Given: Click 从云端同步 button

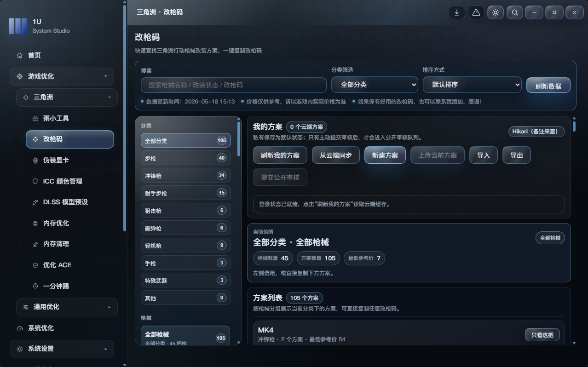Looking at the screenshot, I should (336, 155).
